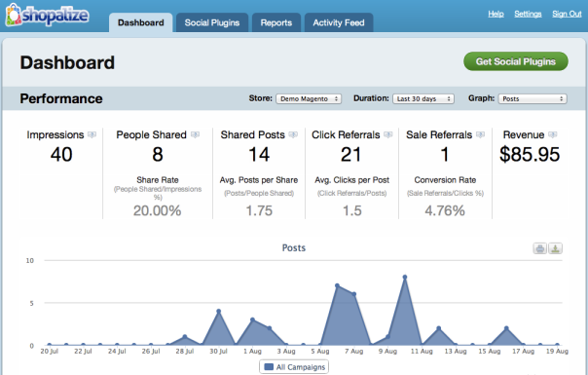
Task: Click the Share Rate value 20.00%
Action: (157, 210)
